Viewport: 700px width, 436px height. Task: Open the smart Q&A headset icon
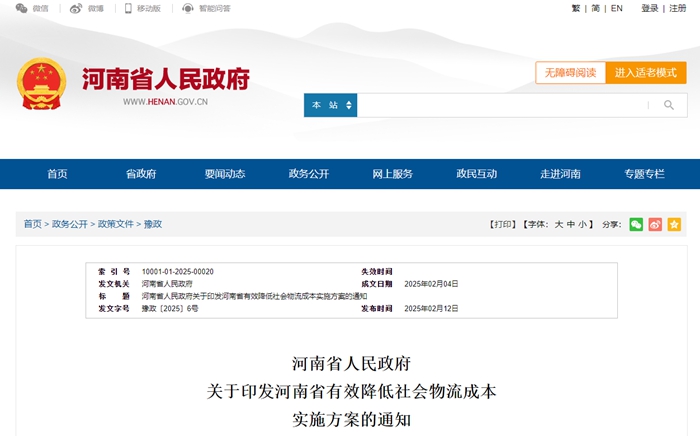188,8
